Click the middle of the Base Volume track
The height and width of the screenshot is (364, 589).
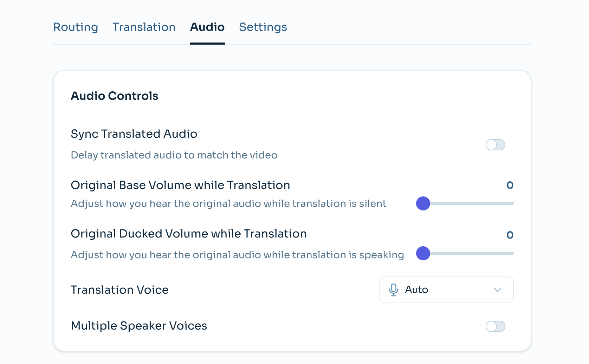pyautogui.click(x=468, y=203)
